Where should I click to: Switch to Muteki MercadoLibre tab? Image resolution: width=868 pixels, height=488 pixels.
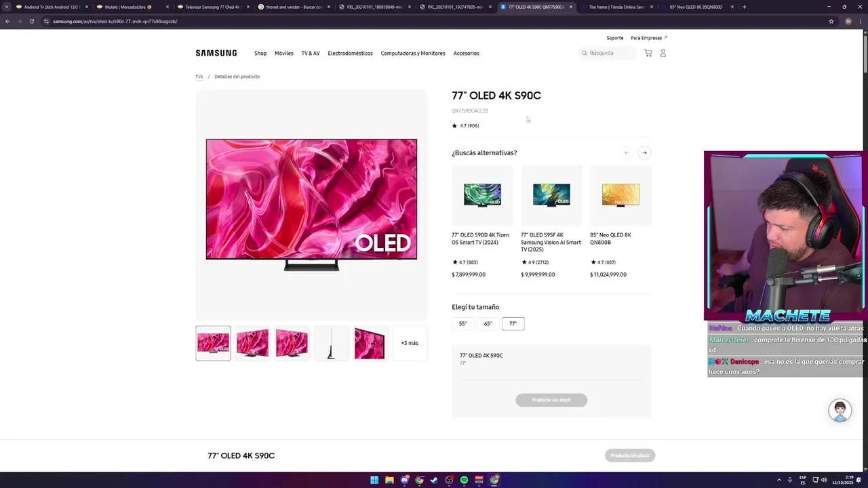pyautogui.click(x=132, y=7)
